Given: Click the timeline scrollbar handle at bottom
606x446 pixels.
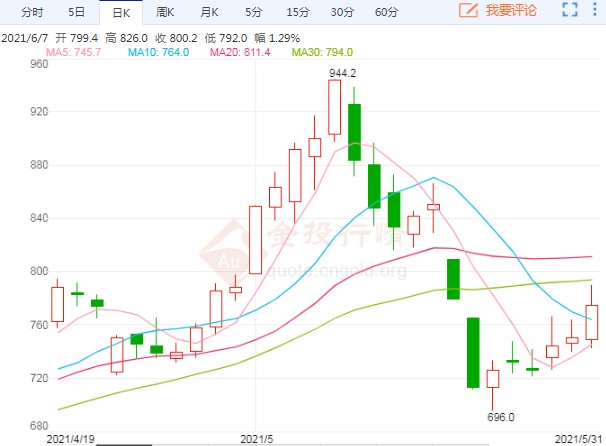Looking at the screenshot, I should [x=124, y=445].
